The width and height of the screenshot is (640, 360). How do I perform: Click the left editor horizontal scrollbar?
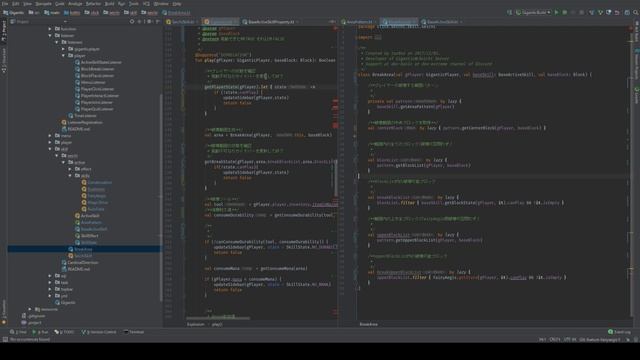click(218, 318)
